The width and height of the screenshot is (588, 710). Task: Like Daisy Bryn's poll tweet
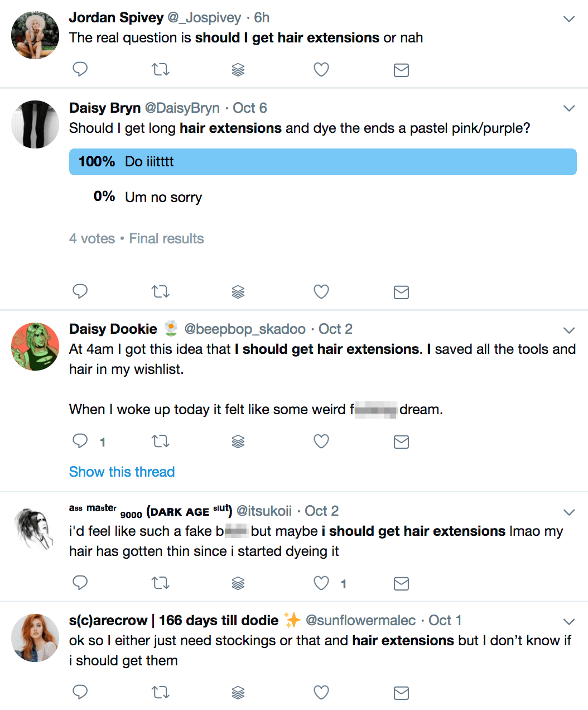(x=321, y=291)
